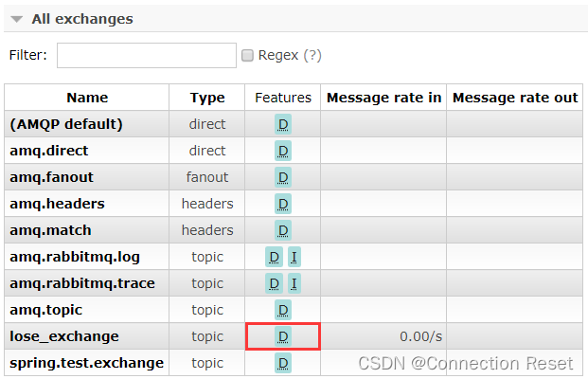Viewport: 588px width, 379px height.
Task: Click the Filter: label
Action: pyautogui.click(x=28, y=55)
